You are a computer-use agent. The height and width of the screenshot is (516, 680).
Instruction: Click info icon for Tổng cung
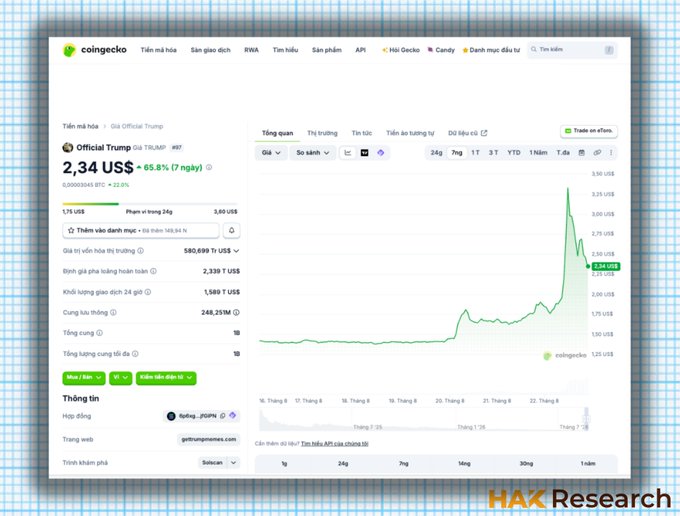tap(99, 333)
